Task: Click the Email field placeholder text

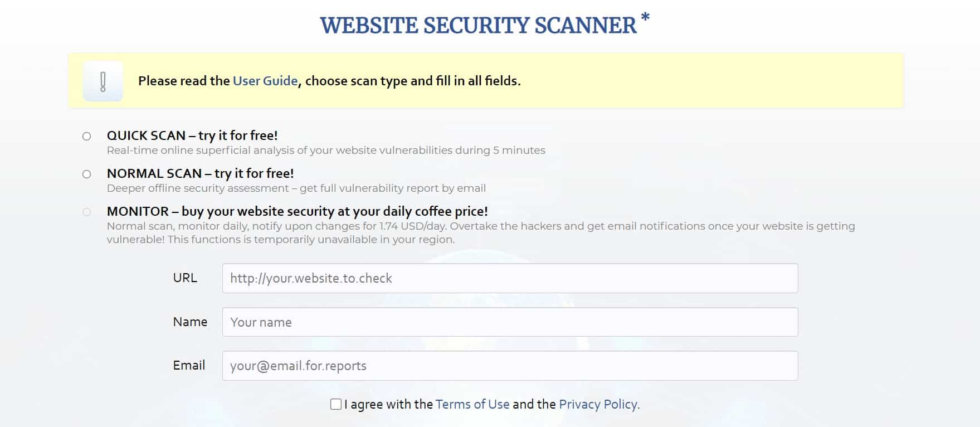Action: click(298, 365)
